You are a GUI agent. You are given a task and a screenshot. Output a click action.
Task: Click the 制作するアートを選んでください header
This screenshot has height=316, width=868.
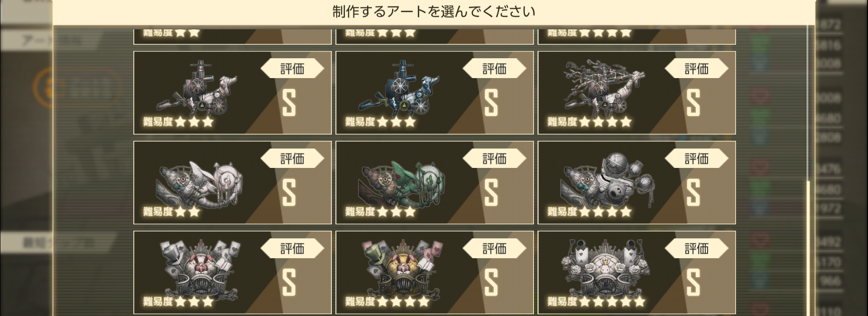pos(434,12)
